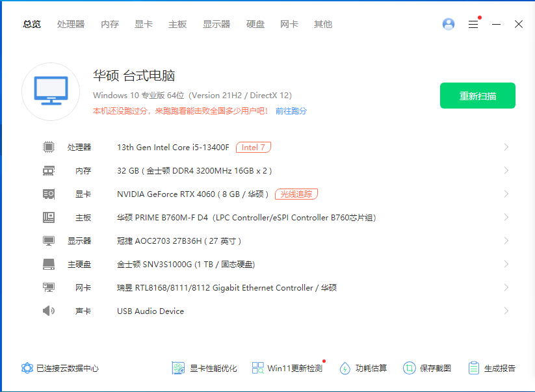Click the motherboard icon
The height and width of the screenshot is (392, 535).
(49, 217)
